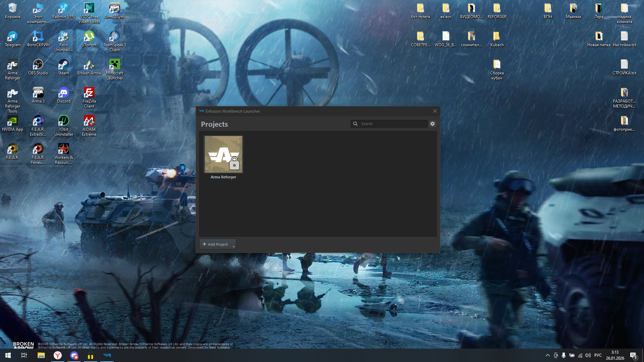Select the FileZilla Client desktop icon
Viewport: 644px width, 362px height.
coord(89,93)
